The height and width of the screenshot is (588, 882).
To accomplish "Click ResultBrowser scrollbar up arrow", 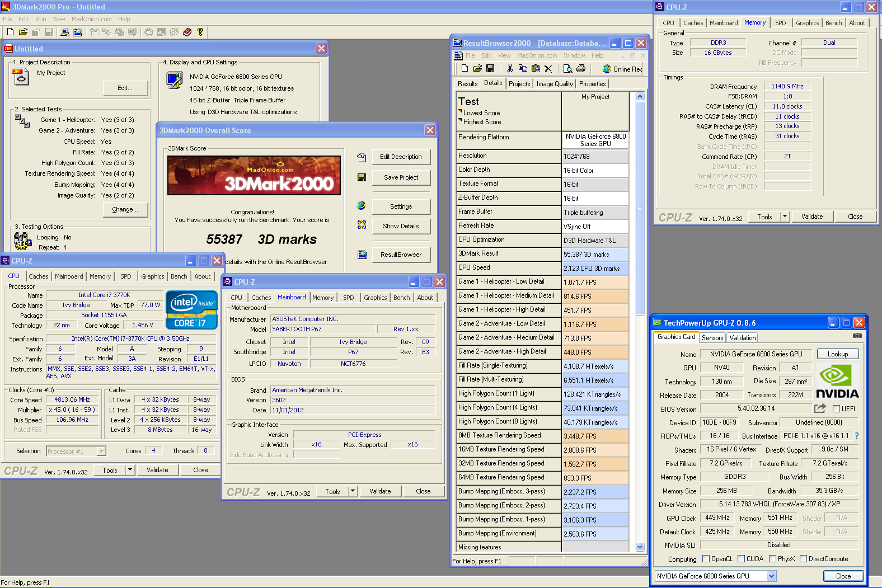I will click(640, 96).
